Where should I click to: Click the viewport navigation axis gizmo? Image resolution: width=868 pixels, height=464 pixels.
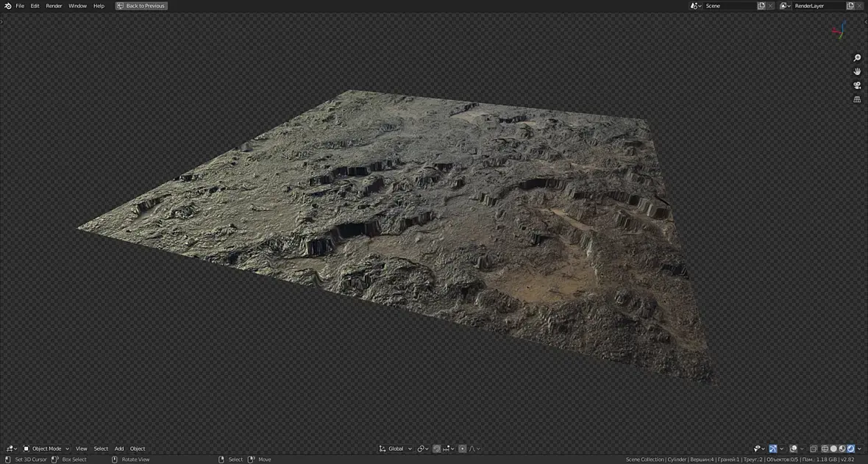point(840,30)
